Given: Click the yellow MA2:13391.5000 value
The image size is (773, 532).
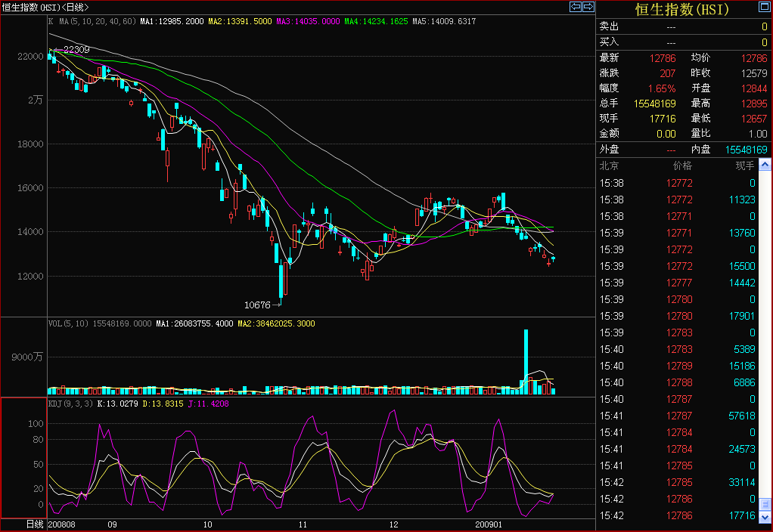Looking at the screenshot, I should (x=240, y=21).
